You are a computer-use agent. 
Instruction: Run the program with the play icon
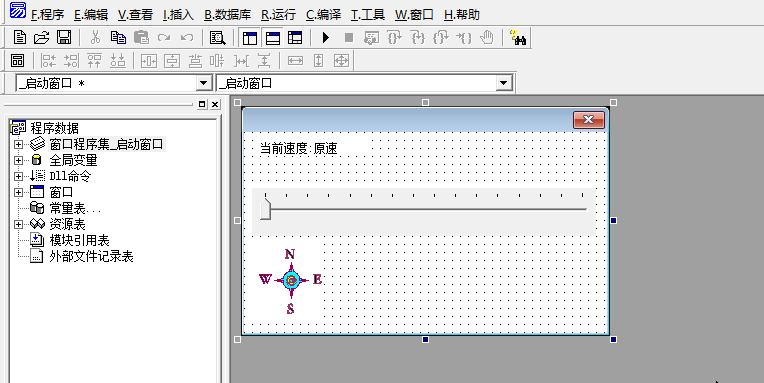click(326, 38)
